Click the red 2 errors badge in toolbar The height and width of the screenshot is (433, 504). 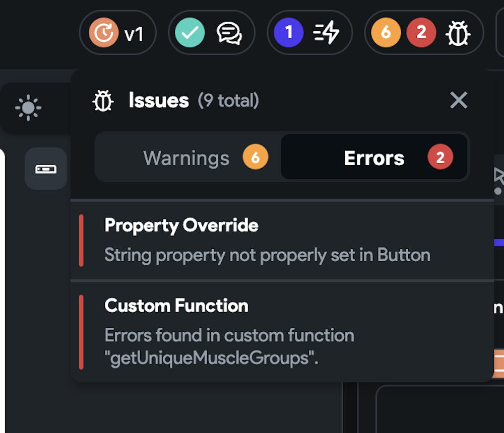[421, 33]
